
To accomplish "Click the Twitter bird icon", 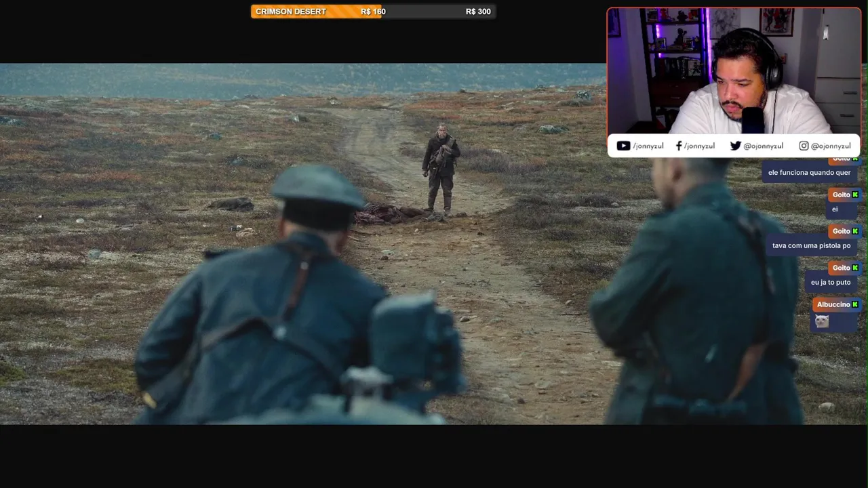I will pyautogui.click(x=736, y=146).
